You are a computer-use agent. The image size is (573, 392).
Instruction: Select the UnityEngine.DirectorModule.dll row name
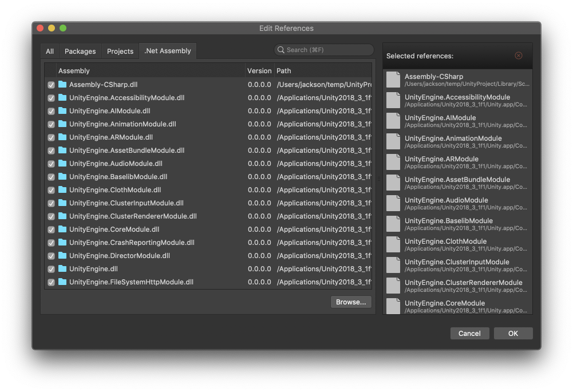coord(120,255)
